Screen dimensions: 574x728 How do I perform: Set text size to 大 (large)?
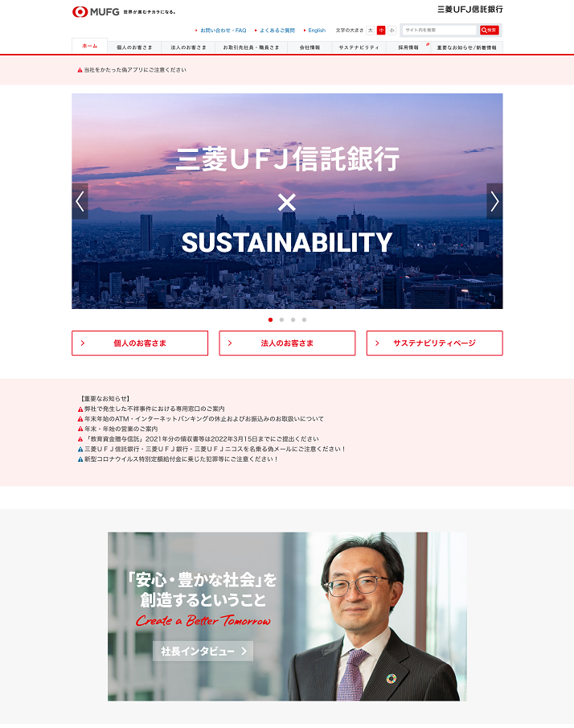(x=371, y=31)
